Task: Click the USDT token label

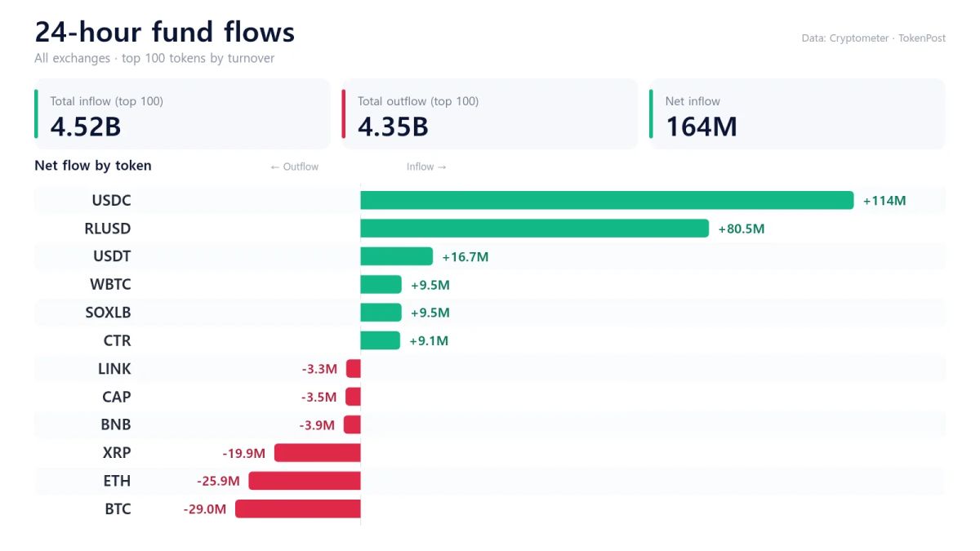Action: [112, 256]
